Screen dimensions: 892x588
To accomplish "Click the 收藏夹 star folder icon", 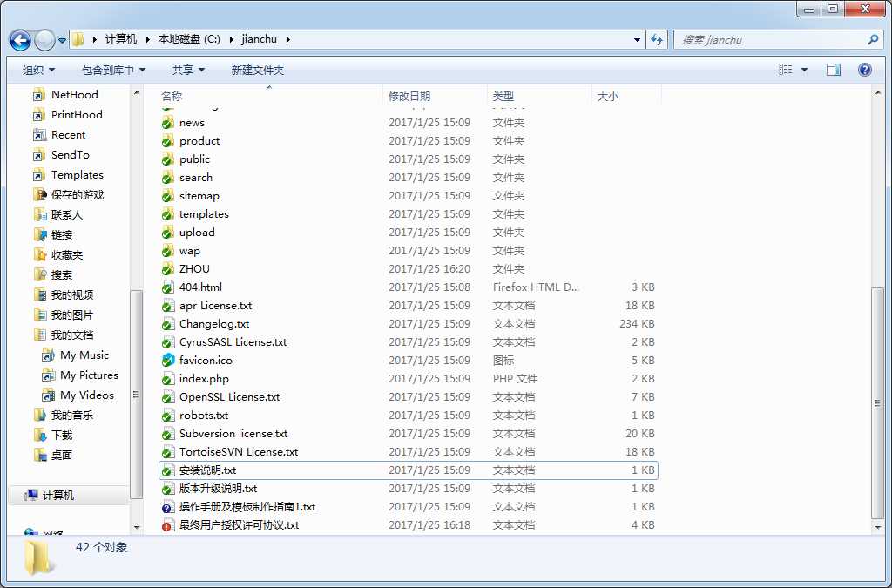I will click(39, 254).
